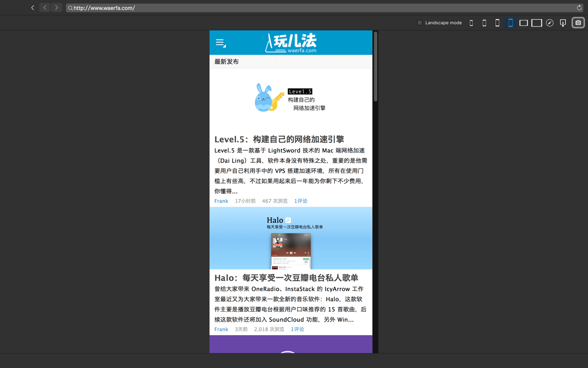Select the smallest phone device preset
The width and height of the screenshot is (588, 368).
tap(471, 23)
